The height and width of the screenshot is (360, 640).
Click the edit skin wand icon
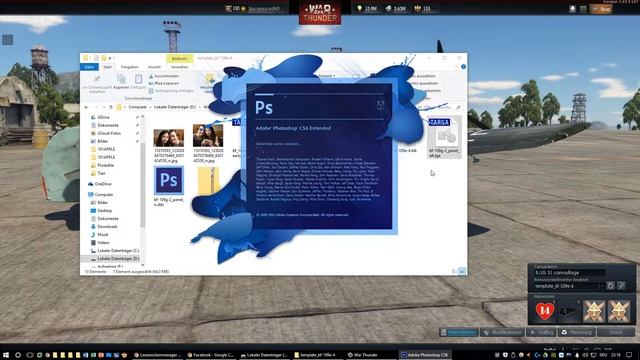tap(621, 285)
